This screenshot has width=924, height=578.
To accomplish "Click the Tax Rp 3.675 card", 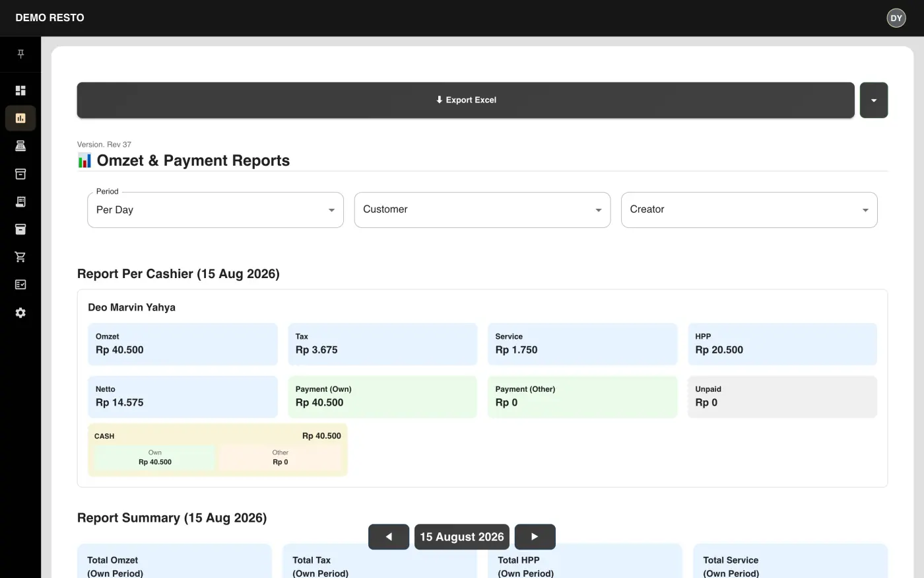I will pyautogui.click(x=383, y=344).
